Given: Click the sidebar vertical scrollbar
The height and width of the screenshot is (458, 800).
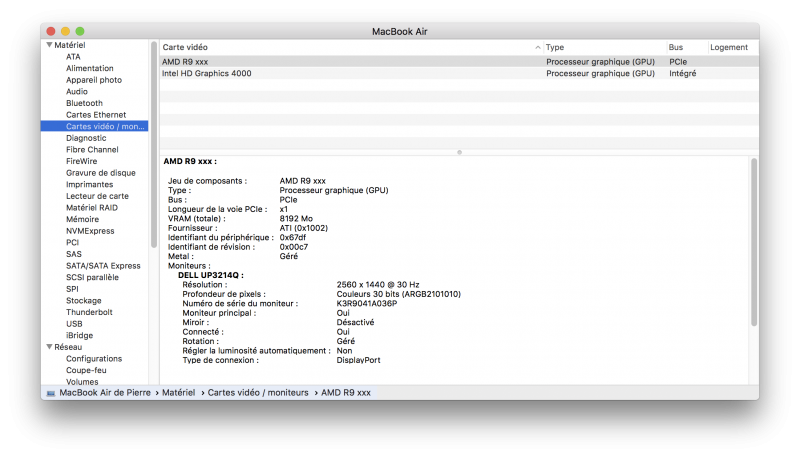Looking at the screenshot, I should 154,144.
